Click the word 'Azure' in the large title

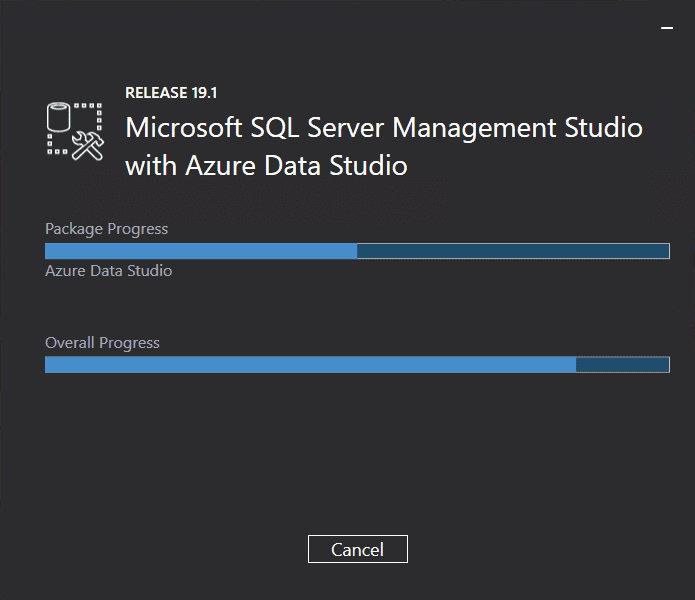[221, 166]
